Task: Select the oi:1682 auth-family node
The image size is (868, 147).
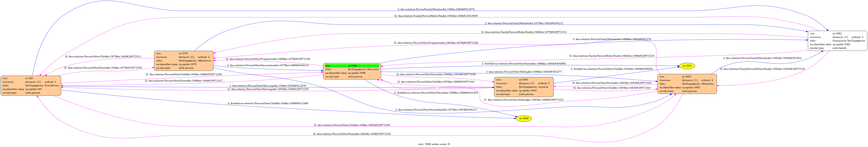Action: click(837, 41)
